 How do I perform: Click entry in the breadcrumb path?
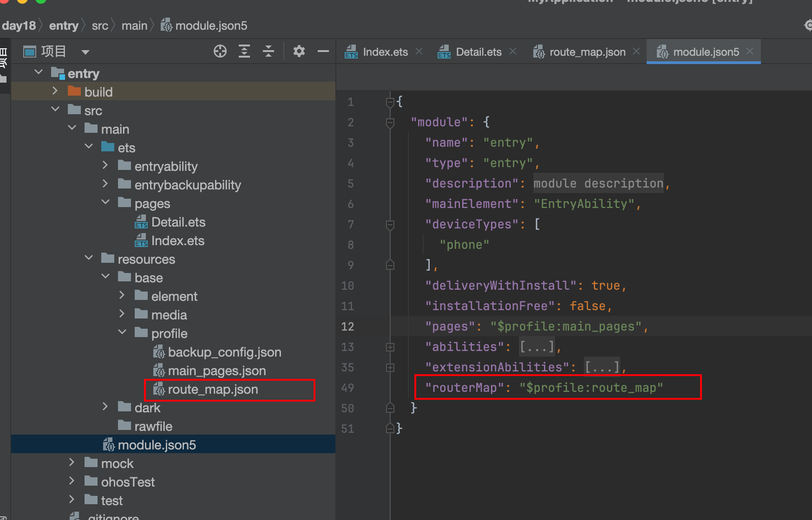coord(64,26)
